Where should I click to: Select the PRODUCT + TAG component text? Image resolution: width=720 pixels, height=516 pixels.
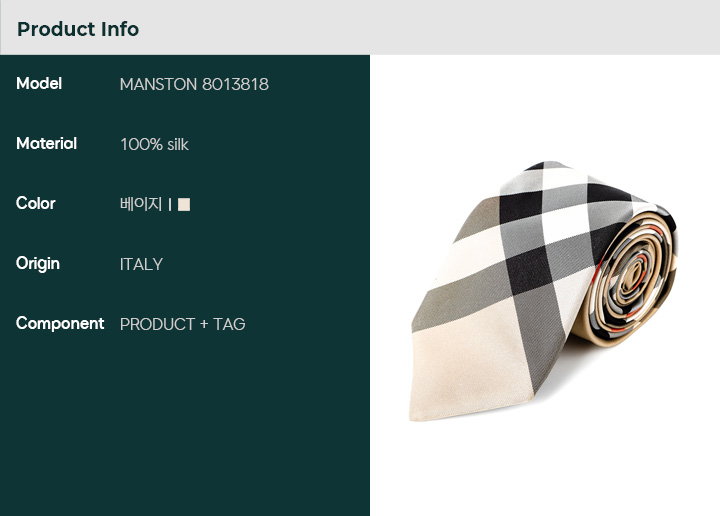pos(182,324)
